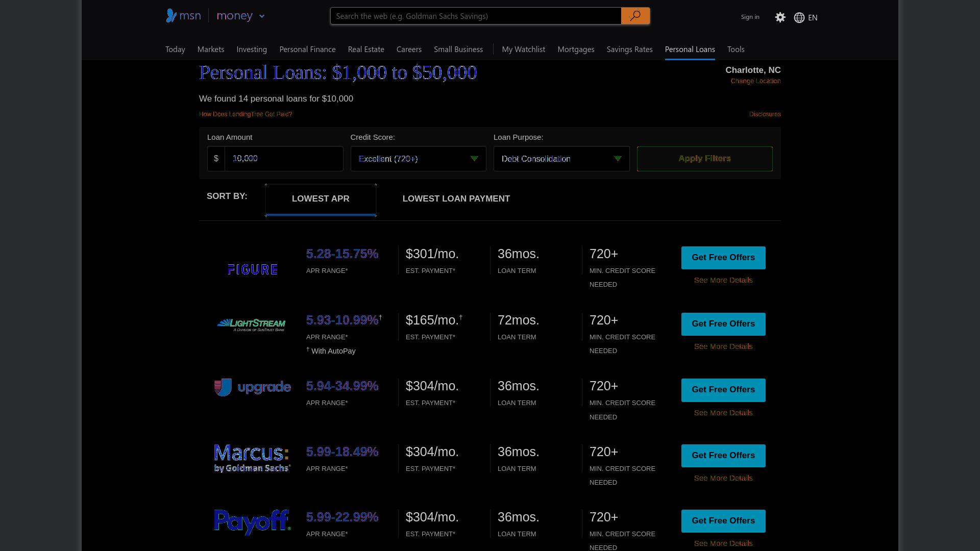Click the globe language icon
This screenshot has height=551, width=980.
pyautogui.click(x=799, y=17)
